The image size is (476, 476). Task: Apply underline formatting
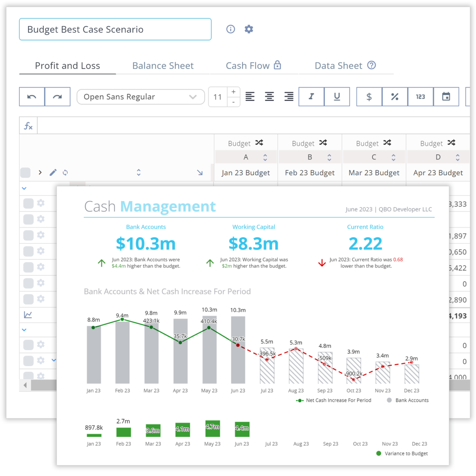(x=337, y=97)
